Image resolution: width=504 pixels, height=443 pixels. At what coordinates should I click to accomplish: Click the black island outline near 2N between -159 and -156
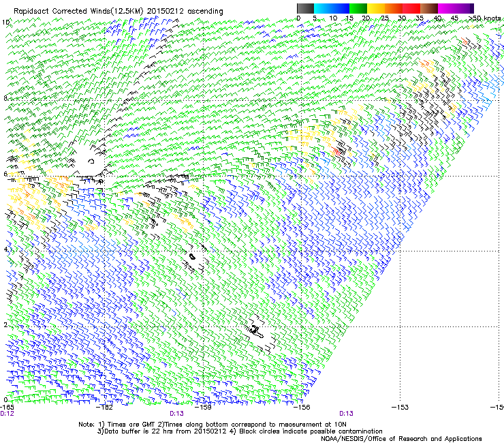[x=257, y=332]
